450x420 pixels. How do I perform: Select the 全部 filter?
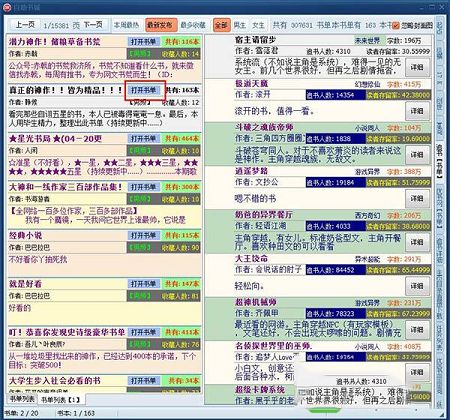point(221,25)
